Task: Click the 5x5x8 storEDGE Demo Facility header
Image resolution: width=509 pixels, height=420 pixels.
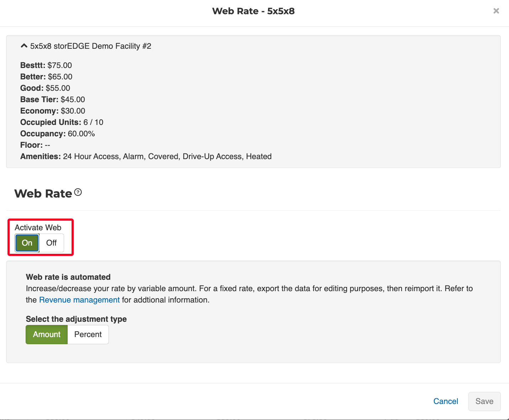Action: (90, 46)
